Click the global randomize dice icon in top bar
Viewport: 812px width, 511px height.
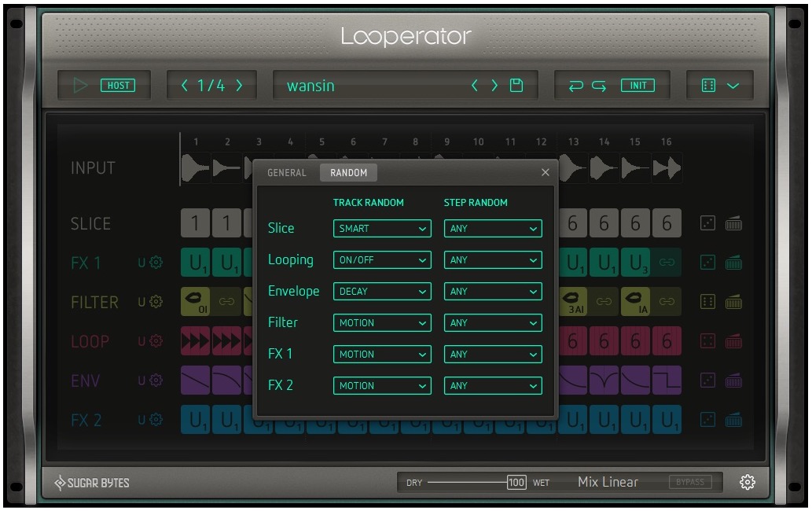pyautogui.click(x=708, y=86)
